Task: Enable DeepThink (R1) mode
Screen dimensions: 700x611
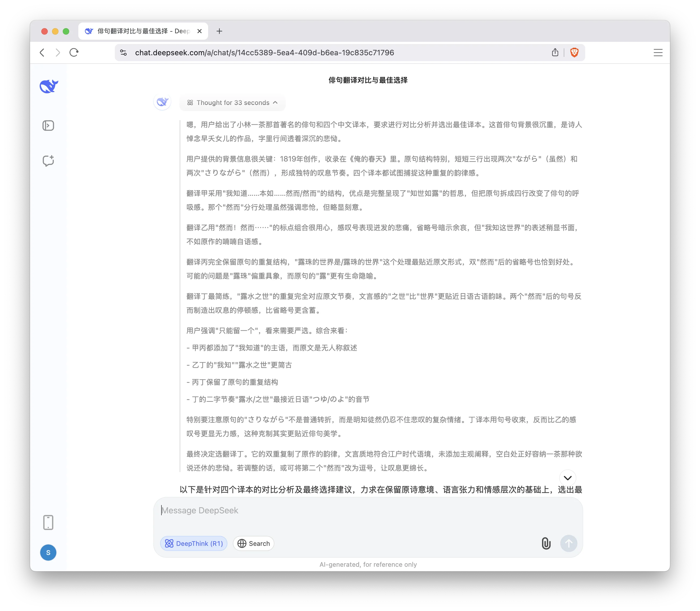Action: tap(193, 543)
